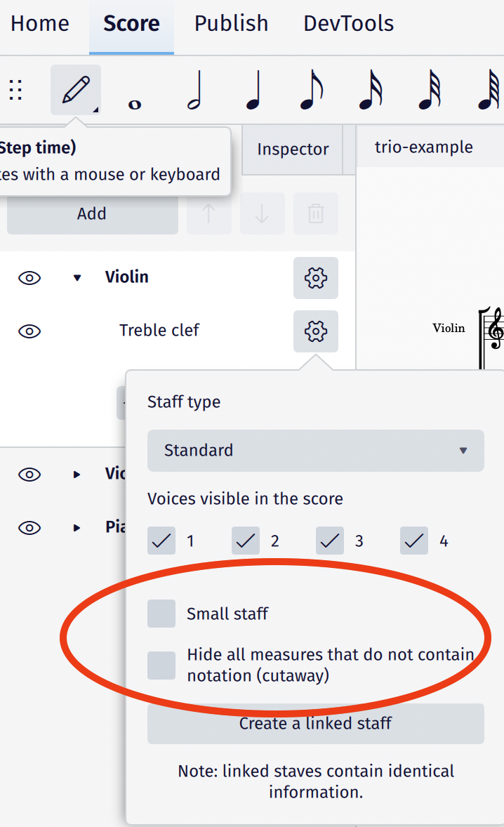Open the DevTools menu
This screenshot has height=827, width=504.
point(348,23)
